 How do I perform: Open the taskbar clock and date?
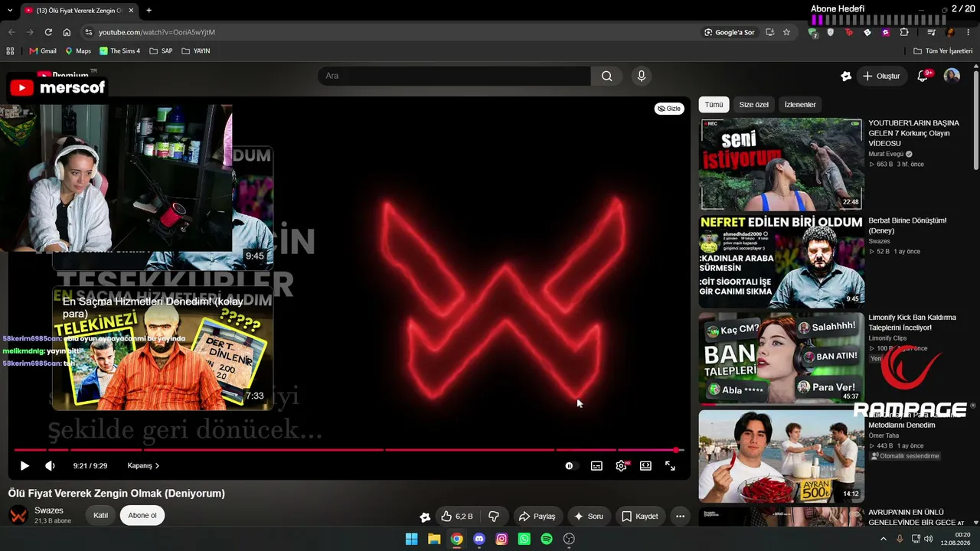956,539
